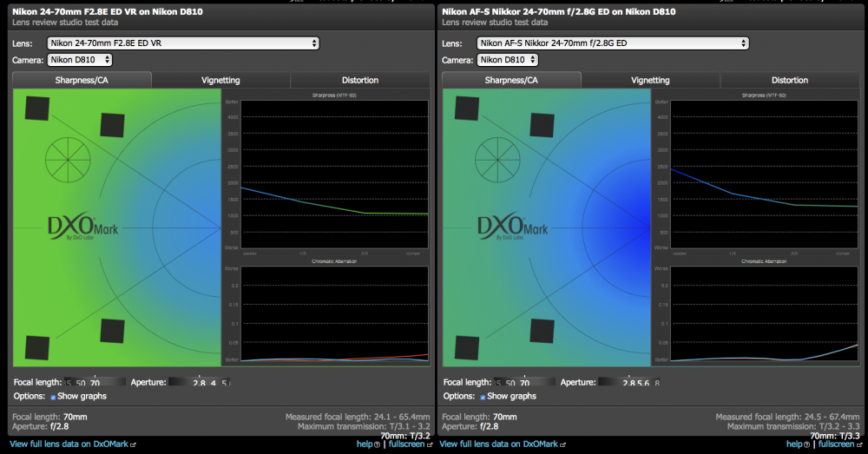Viewport: 868px width, 454px height.
Task: Click 'Measured focal length: 24.5 - 67.4mm' text
Action: pos(787,417)
